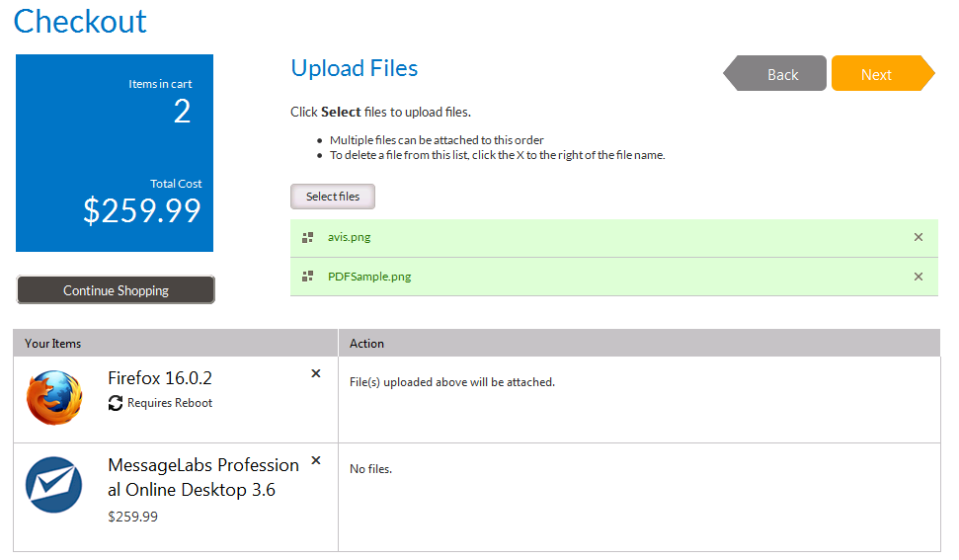Click the $259.99 total cost tile
Viewport: 959px width, 560px height.
[x=115, y=153]
